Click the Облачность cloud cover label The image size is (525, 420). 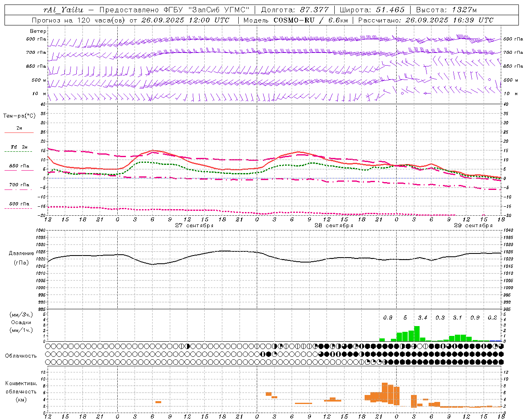tap(21, 356)
